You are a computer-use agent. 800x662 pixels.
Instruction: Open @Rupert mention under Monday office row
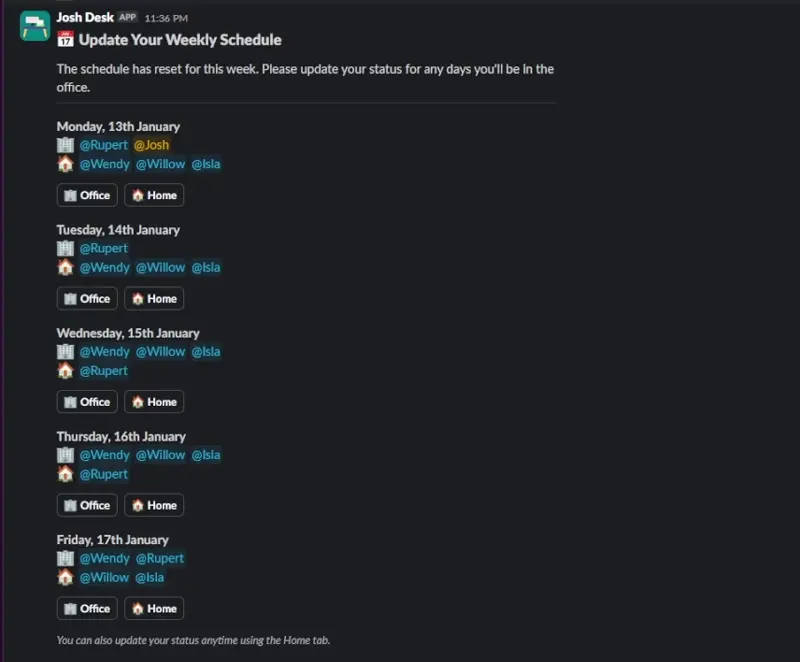[x=104, y=145]
